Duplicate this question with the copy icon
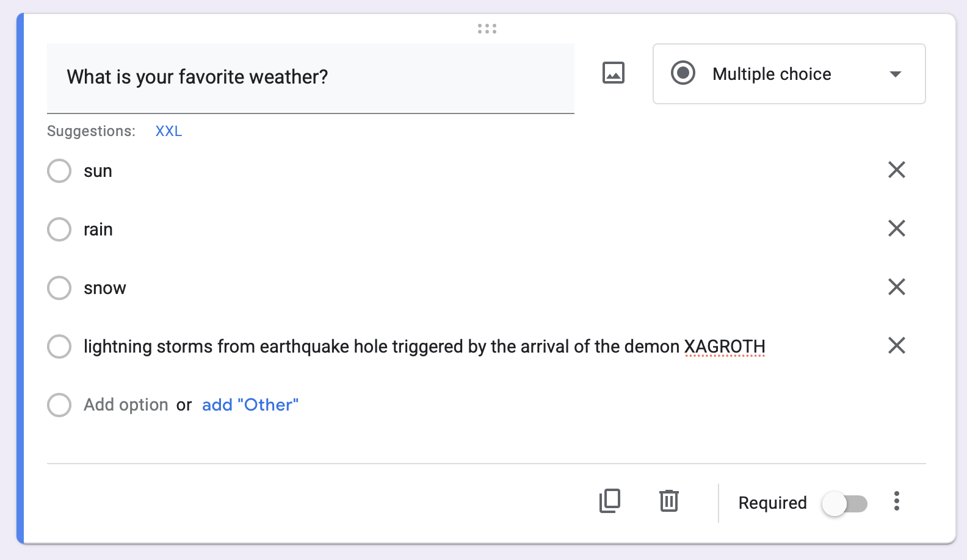The width and height of the screenshot is (967, 560). coord(609,501)
